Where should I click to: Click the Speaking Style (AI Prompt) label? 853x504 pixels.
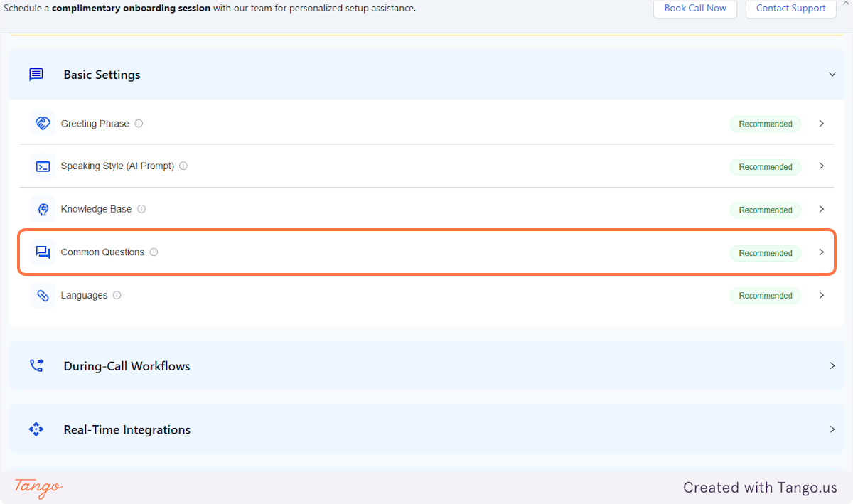click(117, 166)
